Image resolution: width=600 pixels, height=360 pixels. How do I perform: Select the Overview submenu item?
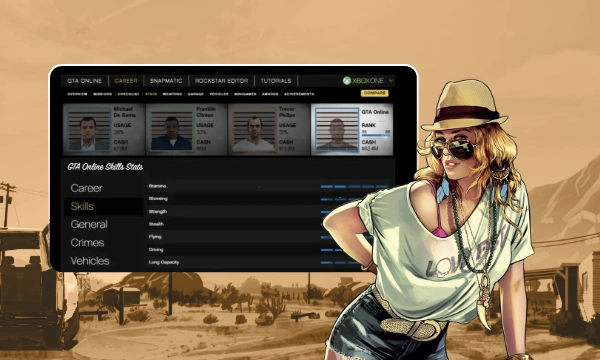pos(77,94)
